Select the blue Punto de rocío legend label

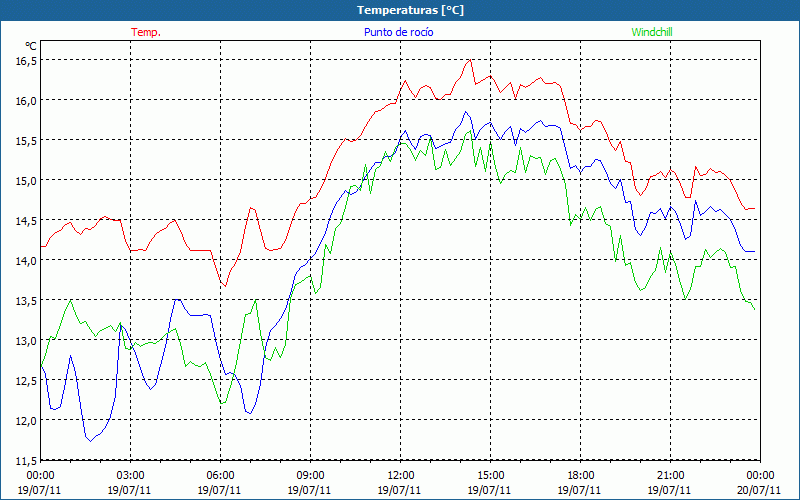click(398, 32)
